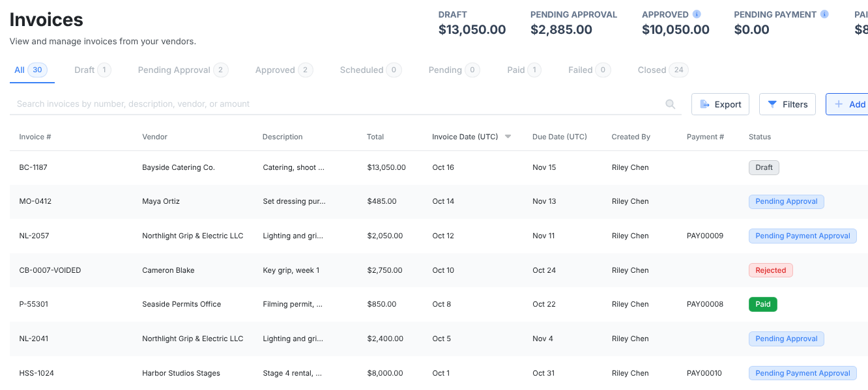Click NL-2041's Pending Approval badge
Viewport: 868px width, 390px height.
tap(787, 339)
